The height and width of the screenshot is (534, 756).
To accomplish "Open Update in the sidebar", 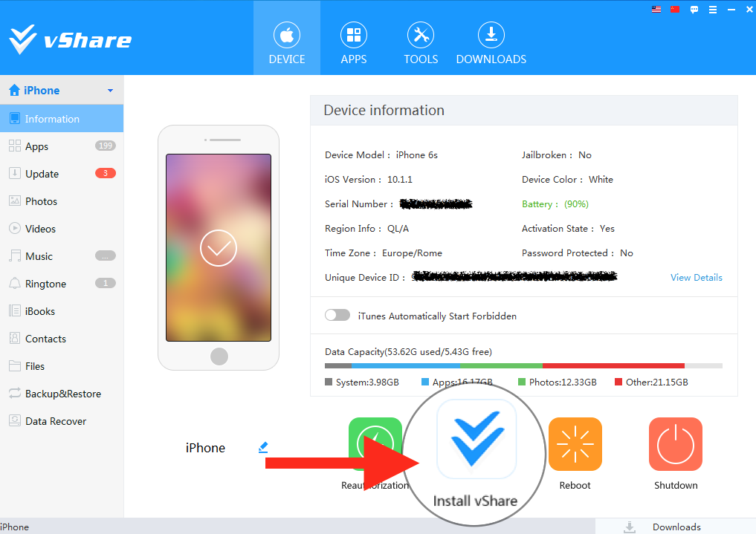I will [62, 173].
